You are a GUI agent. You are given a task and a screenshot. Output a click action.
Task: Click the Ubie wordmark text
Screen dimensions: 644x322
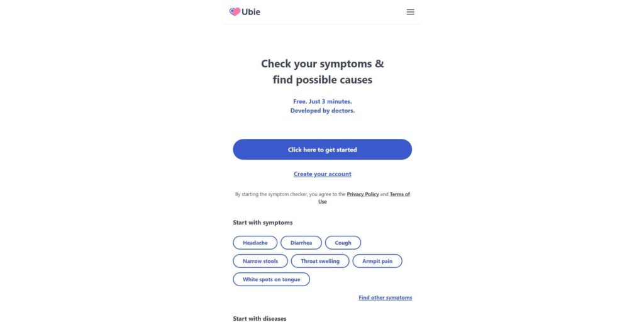coord(251,11)
